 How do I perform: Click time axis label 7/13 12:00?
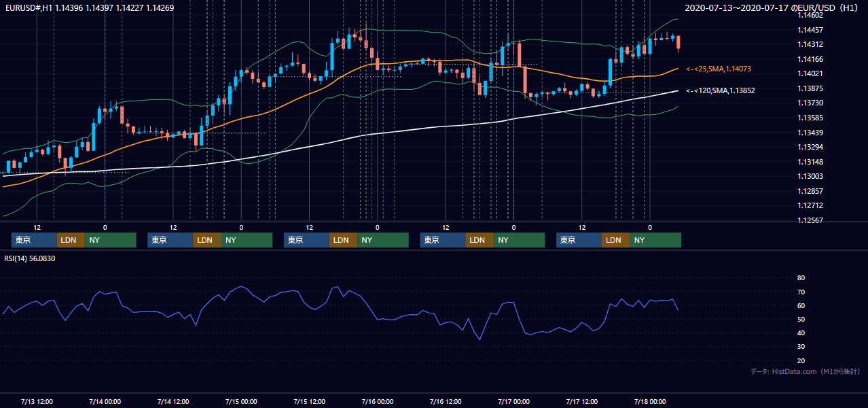tap(37, 401)
